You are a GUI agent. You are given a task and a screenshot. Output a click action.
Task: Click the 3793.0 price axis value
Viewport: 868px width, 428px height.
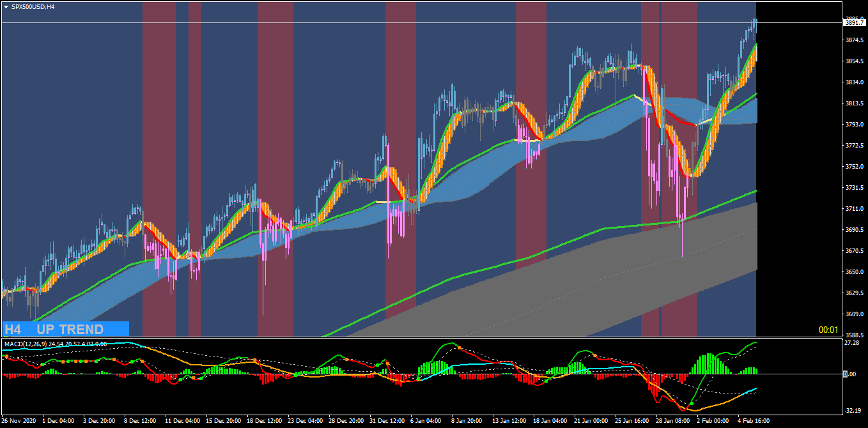(x=855, y=125)
